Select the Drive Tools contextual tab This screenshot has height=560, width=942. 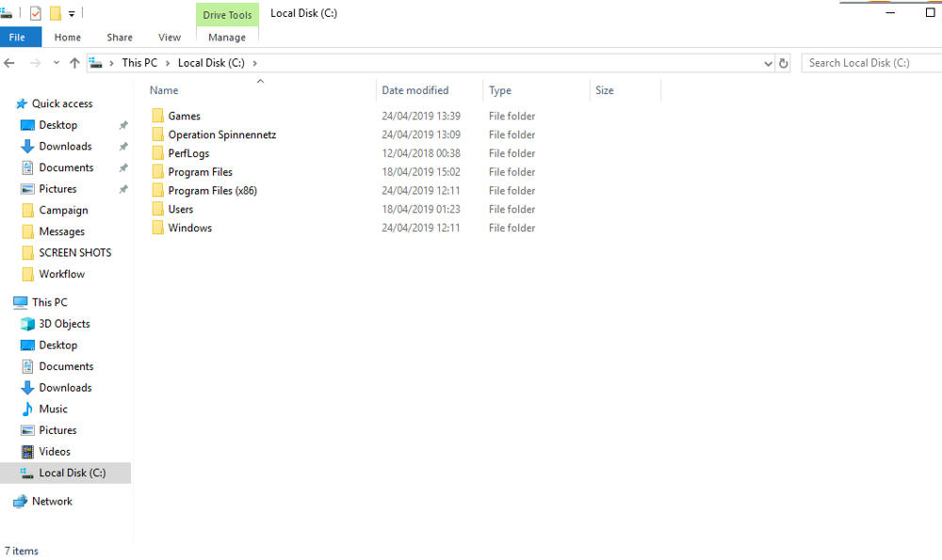point(227,15)
